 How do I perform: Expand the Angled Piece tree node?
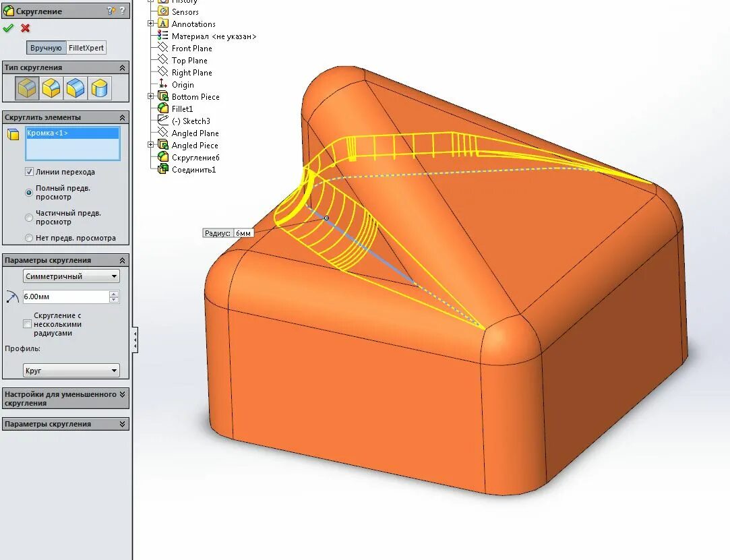tap(151, 145)
